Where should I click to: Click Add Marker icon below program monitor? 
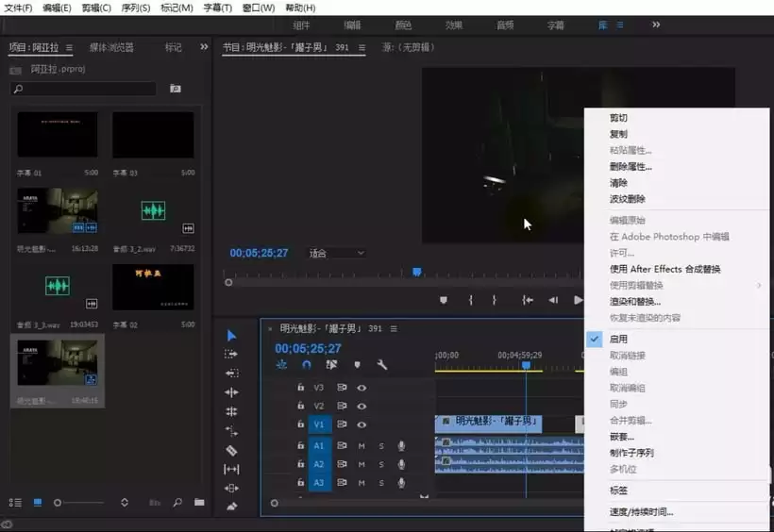click(443, 300)
